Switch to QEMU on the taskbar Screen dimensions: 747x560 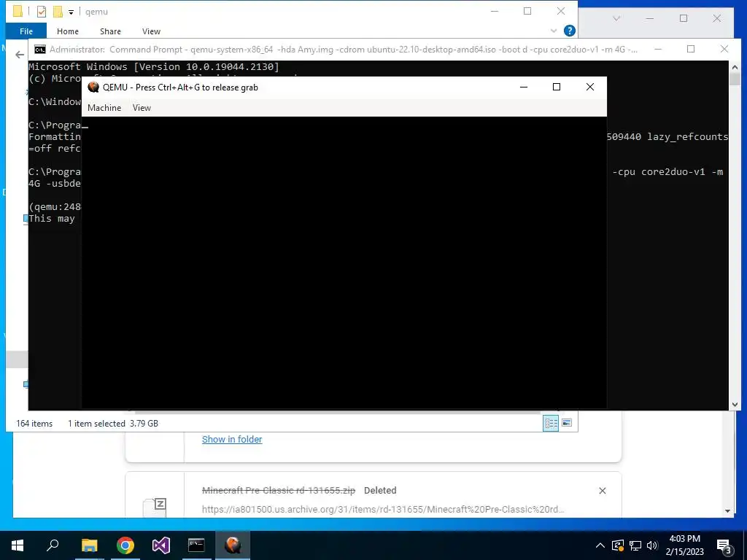233,545
